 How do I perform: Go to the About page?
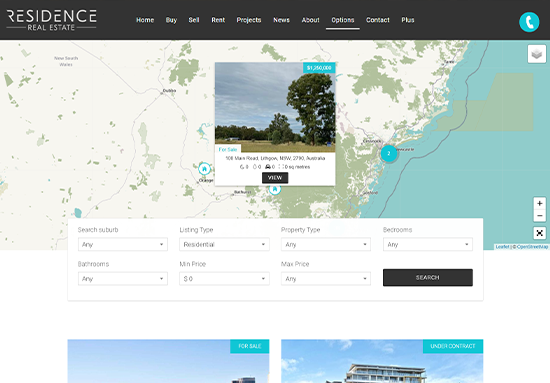pyautogui.click(x=310, y=20)
